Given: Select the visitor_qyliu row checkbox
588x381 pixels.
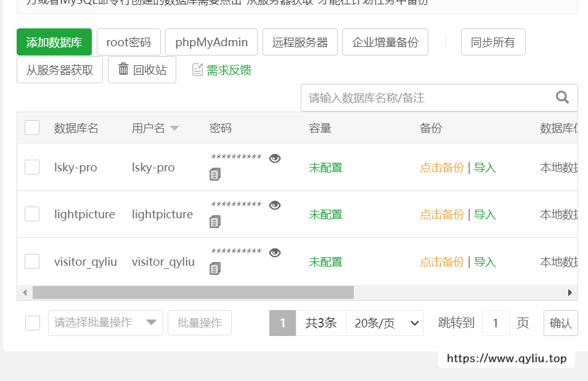Looking at the screenshot, I should click(32, 261).
